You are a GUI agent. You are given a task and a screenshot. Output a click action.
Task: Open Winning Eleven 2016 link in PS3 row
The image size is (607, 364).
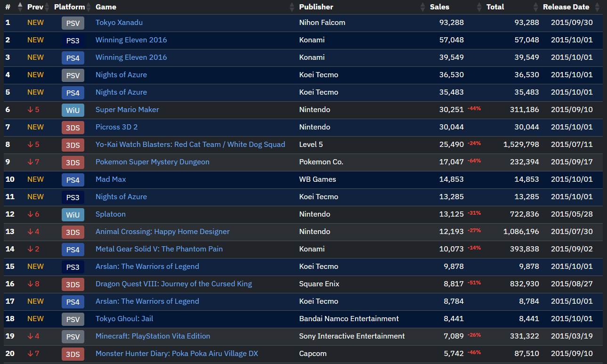131,40
